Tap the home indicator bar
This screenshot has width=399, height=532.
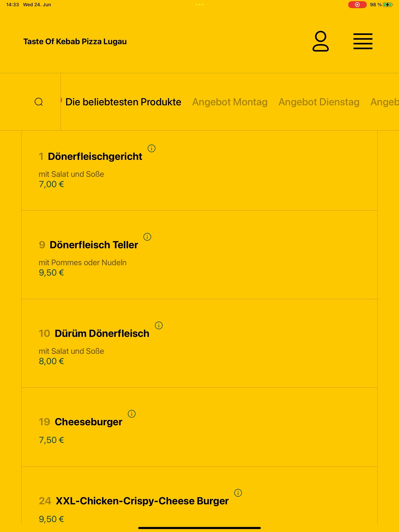[199, 528]
